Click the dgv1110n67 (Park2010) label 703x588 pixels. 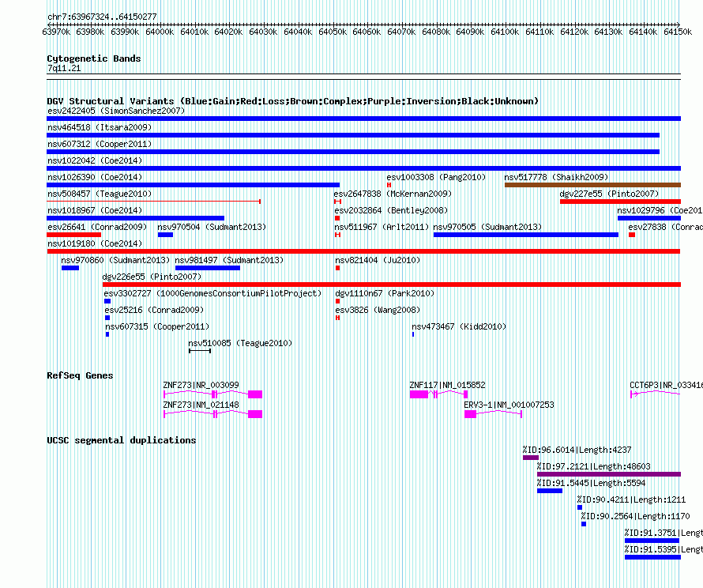(385, 293)
